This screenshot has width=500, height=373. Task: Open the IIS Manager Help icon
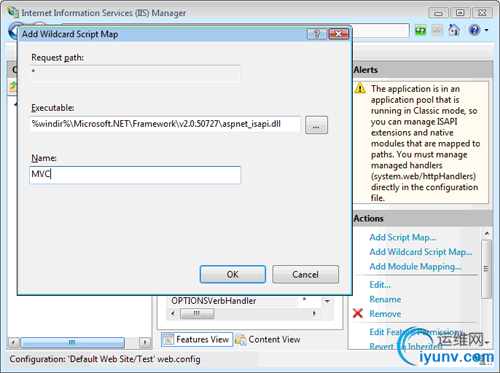click(x=474, y=30)
